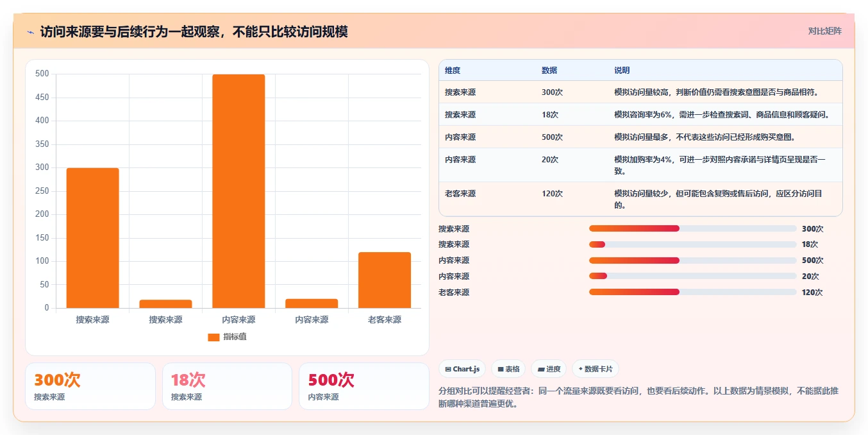Click the 对比矩阵 tag in the header

[x=825, y=31]
